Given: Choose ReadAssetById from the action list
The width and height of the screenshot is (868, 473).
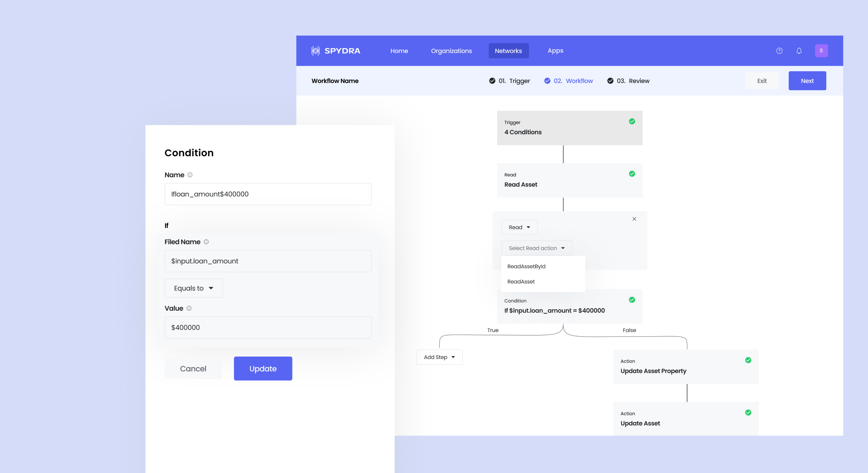Looking at the screenshot, I should click(x=526, y=266).
